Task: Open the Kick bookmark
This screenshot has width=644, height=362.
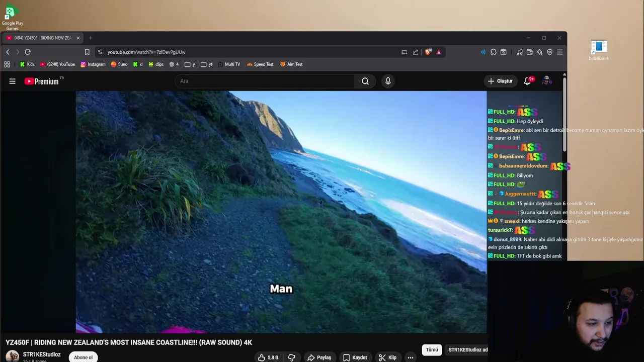Action: pos(27,64)
